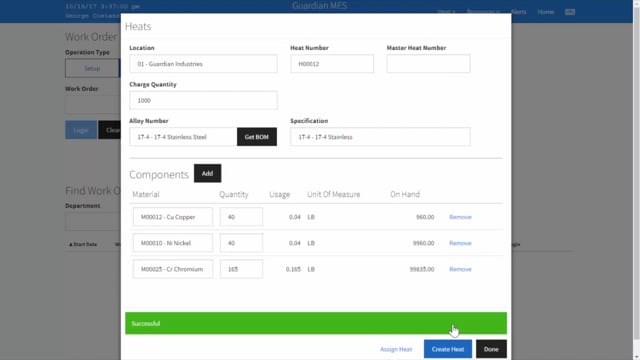Click the Quantity column header
The width and height of the screenshot is (640, 360).
coord(233,194)
